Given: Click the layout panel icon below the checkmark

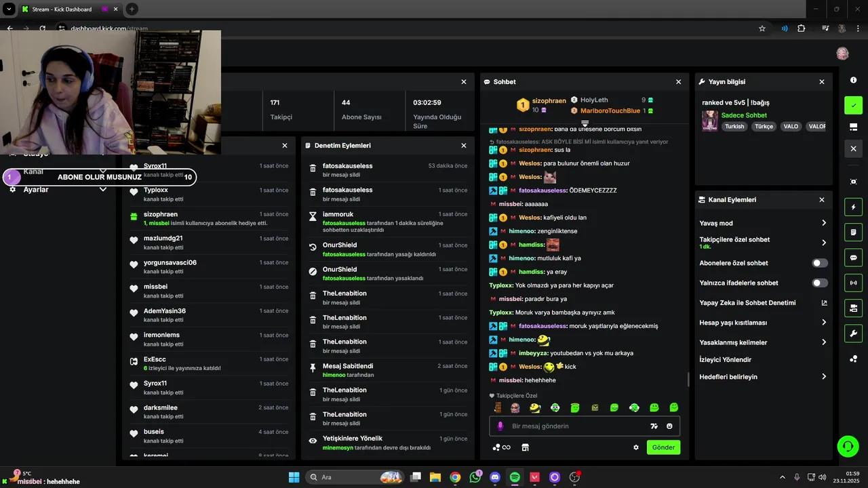Looking at the screenshot, I should point(853,127).
